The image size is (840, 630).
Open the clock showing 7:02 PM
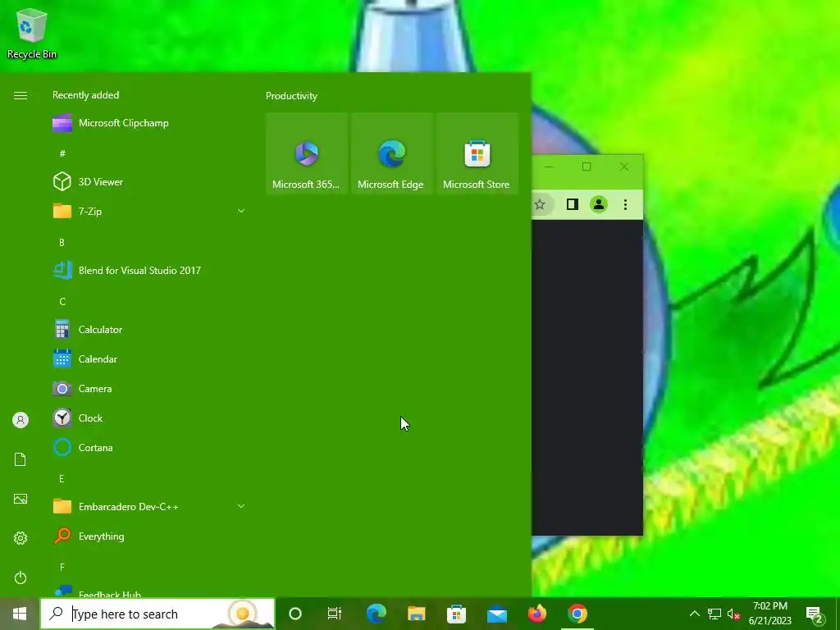(x=769, y=614)
